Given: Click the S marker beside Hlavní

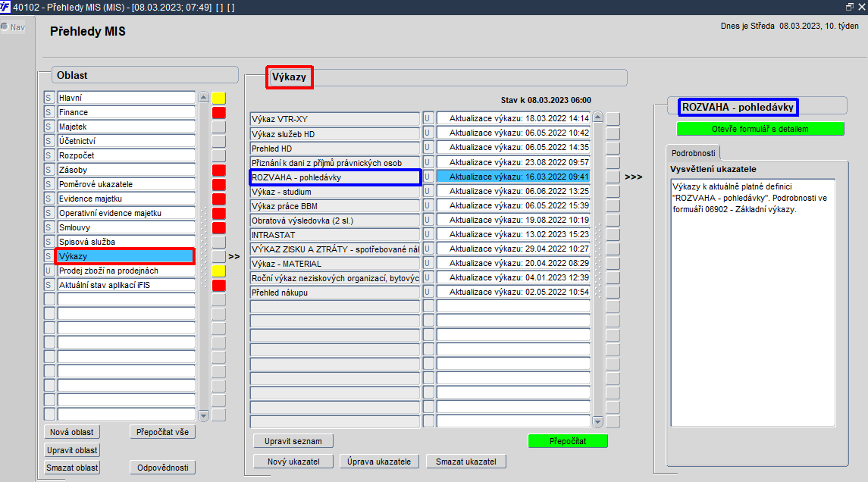Looking at the screenshot, I should [x=49, y=98].
